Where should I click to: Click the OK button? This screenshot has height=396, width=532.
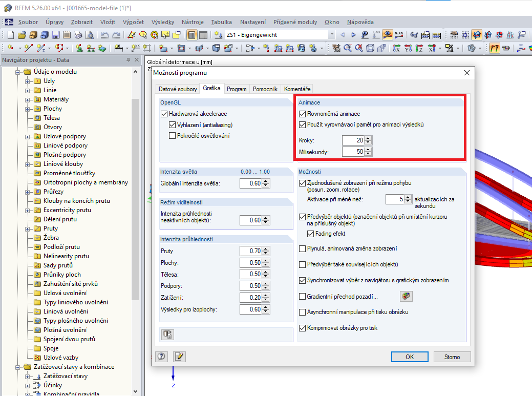[x=410, y=357]
